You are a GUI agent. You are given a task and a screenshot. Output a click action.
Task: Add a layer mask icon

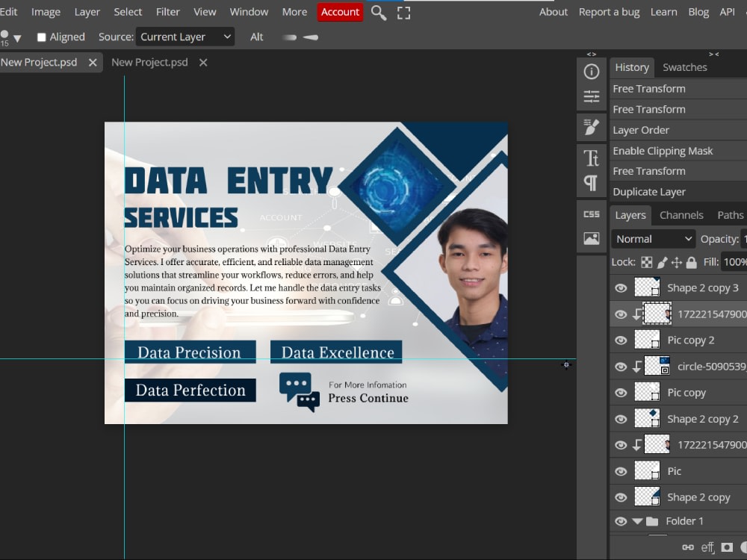(727, 547)
